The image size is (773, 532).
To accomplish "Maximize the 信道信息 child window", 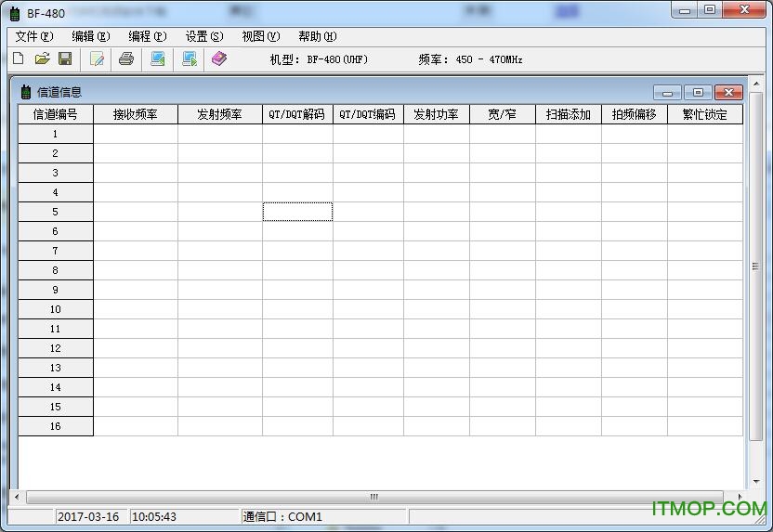I will coord(697,92).
